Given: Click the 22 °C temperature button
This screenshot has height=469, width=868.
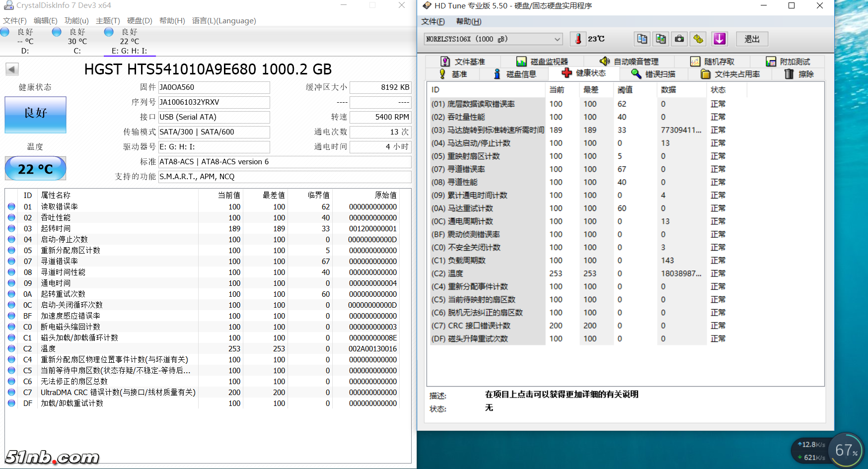Looking at the screenshot, I should click(35, 169).
